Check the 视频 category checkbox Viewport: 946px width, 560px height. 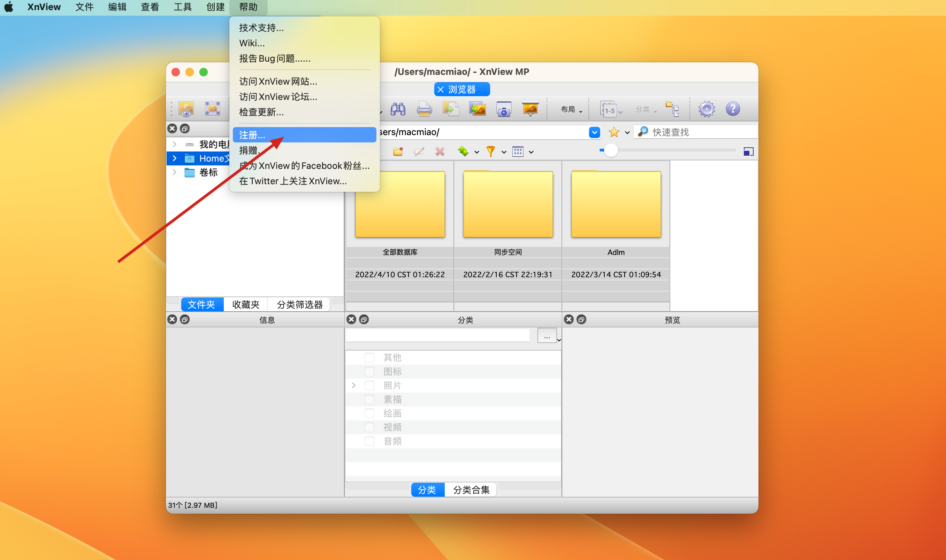pos(369,427)
